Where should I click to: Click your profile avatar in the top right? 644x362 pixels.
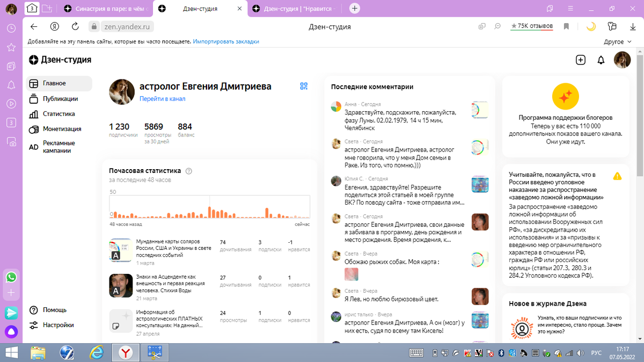(622, 60)
